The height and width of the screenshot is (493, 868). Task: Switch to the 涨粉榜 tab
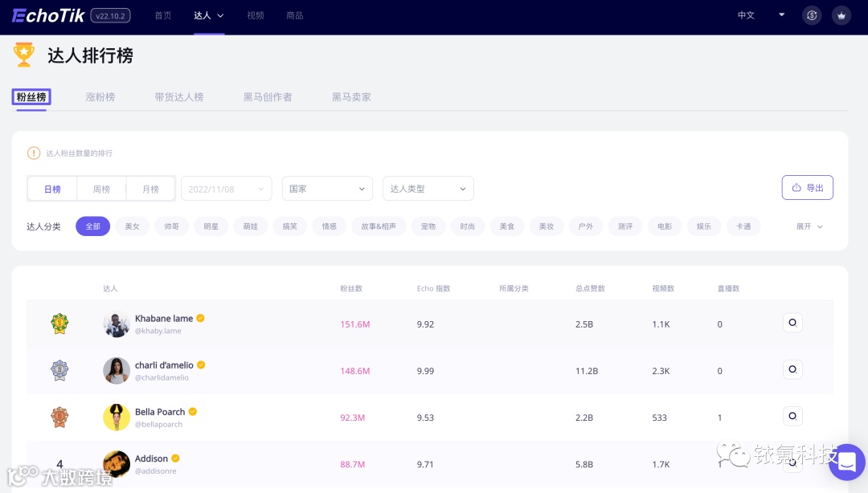[100, 97]
